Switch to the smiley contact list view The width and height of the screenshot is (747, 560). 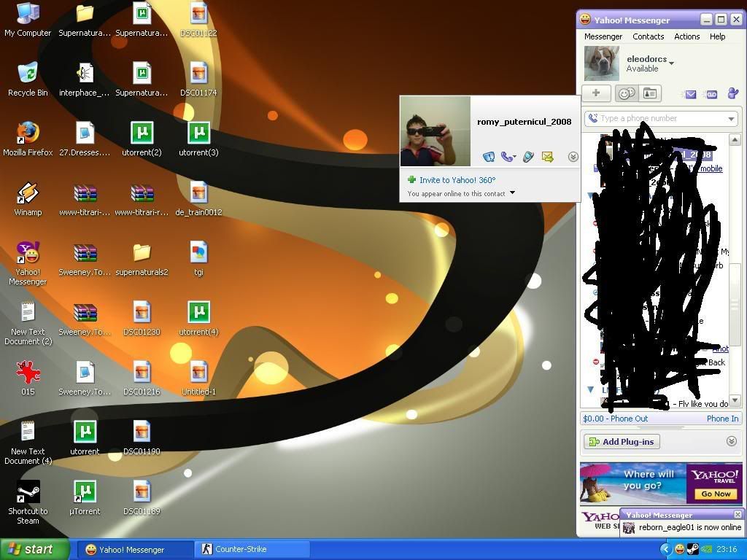click(627, 93)
